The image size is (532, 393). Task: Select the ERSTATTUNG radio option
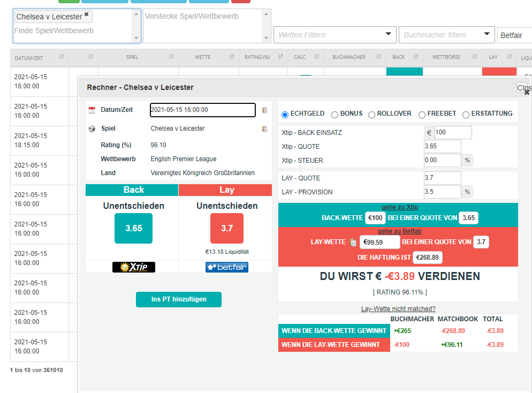466,115
